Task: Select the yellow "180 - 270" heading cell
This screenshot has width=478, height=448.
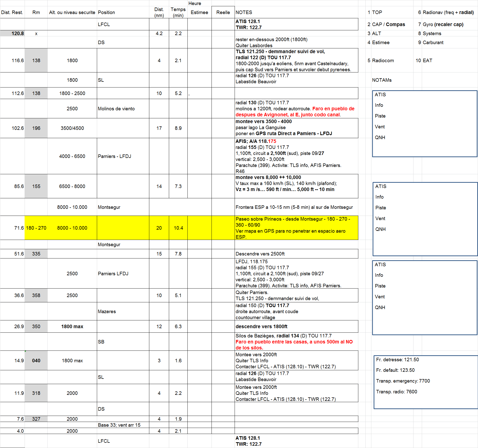Action: pos(36,228)
